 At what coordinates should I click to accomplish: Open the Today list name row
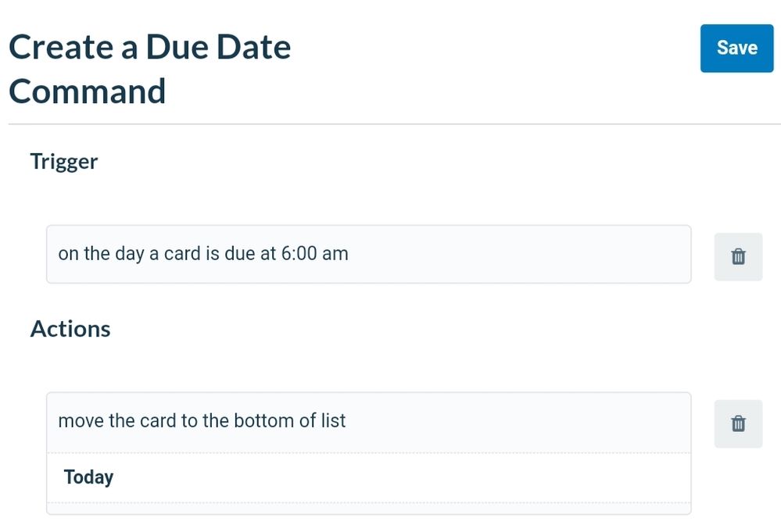[x=368, y=477]
